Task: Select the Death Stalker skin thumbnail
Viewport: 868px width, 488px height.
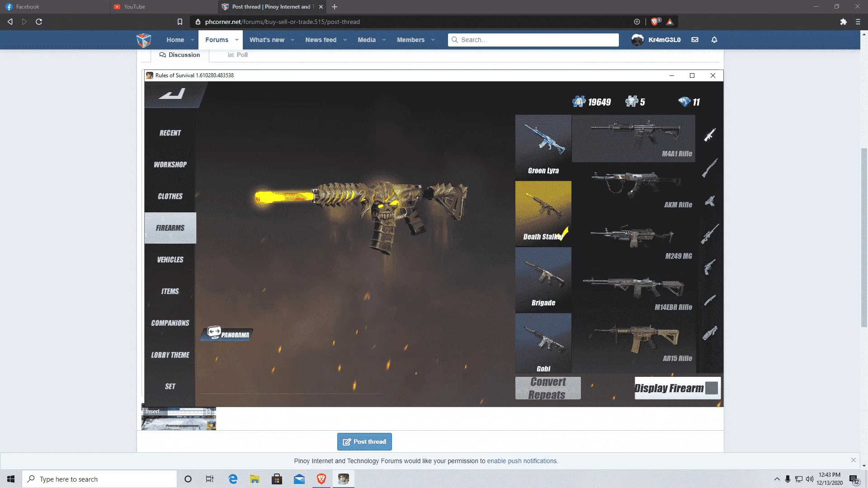Action: [x=543, y=213]
